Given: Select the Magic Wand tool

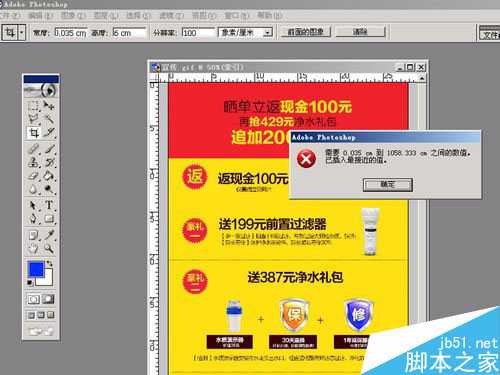Looking at the screenshot, I should pos(49,119).
